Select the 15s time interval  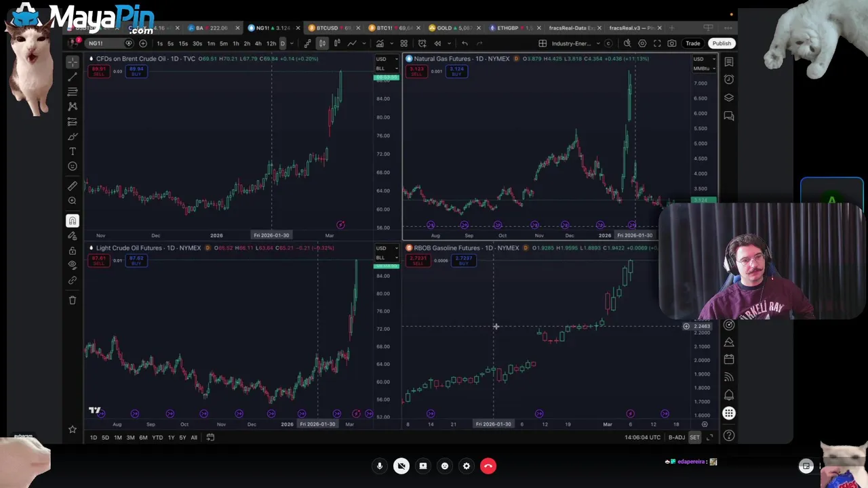pyautogui.click(x=183, y=43)
